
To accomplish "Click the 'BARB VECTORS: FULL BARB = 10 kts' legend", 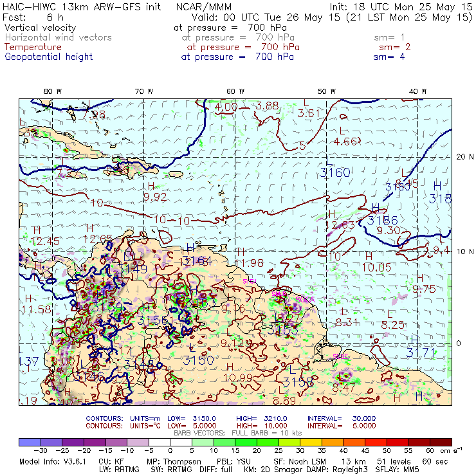I will click(x=238, y=433).
